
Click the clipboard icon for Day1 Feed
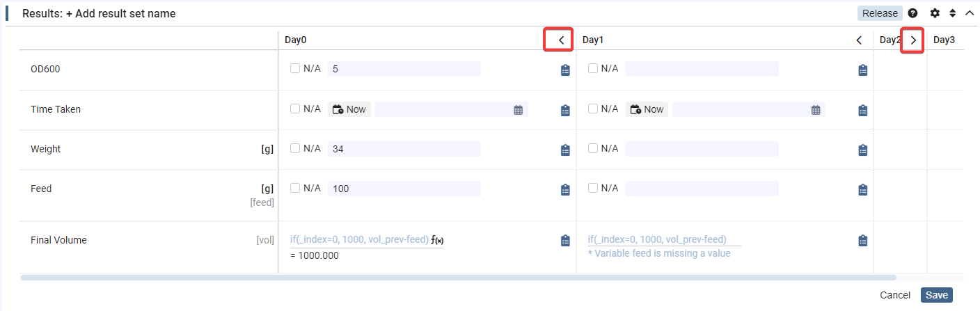pyautogui.click(x=863, y=189)
